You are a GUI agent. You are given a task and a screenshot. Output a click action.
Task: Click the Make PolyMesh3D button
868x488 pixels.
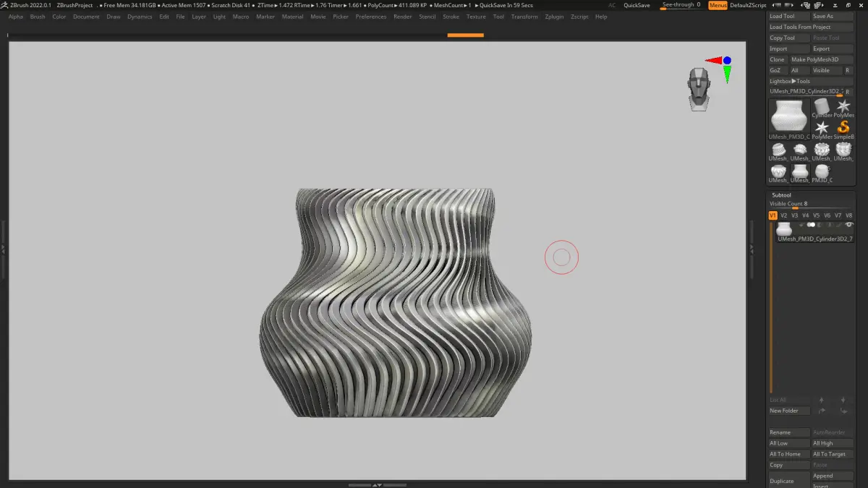click(822, 59)
